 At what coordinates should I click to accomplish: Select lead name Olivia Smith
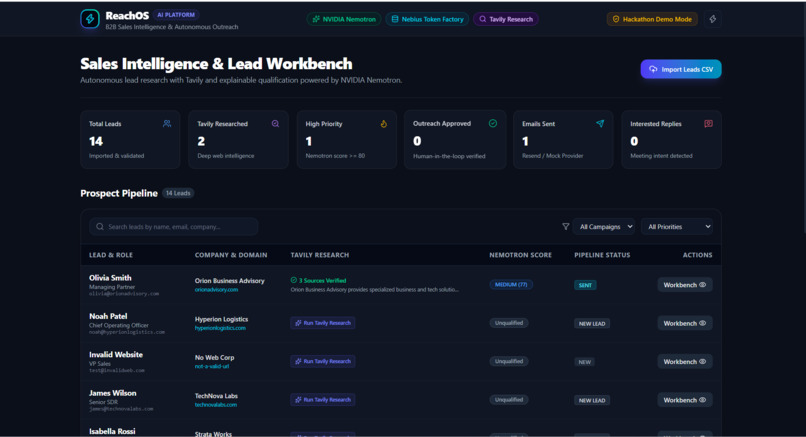[x=110, y=278]
